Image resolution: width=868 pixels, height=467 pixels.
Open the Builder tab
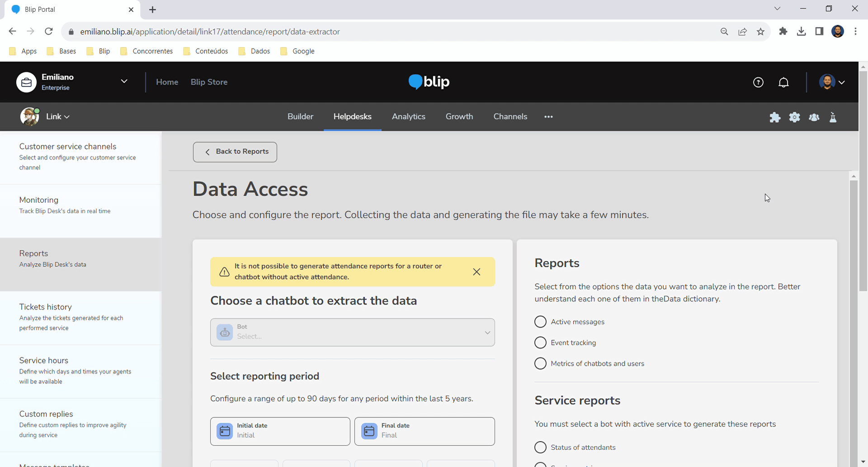click(x=300, y=117)
